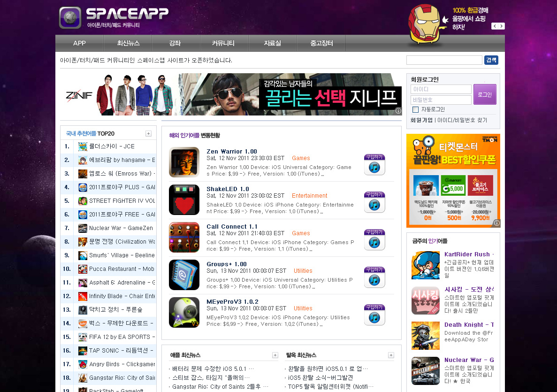Expand the 탈옥 최신뉴스 plus button
This screenshot has width=557, height=392.
point(391,355)
